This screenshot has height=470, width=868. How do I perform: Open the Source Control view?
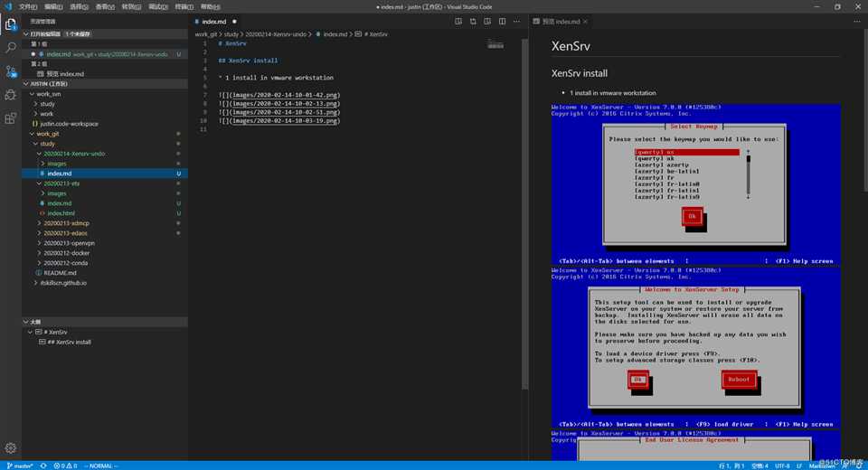point(11,71)
